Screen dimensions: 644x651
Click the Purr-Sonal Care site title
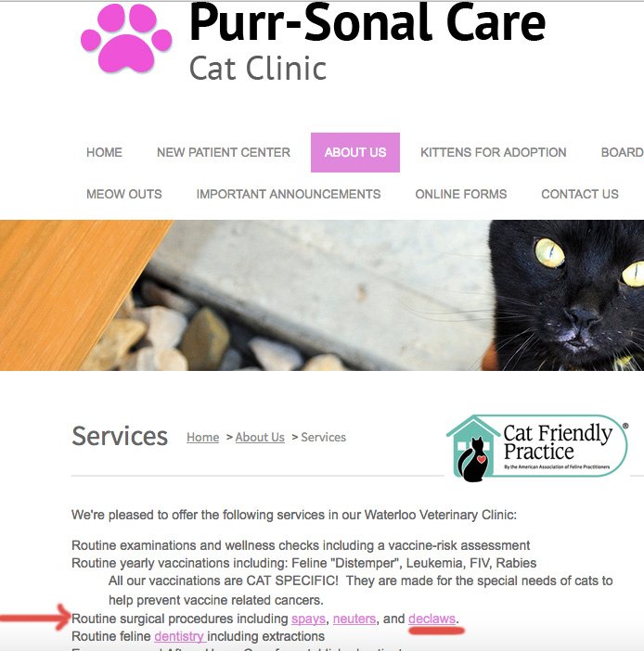(367, 22)
